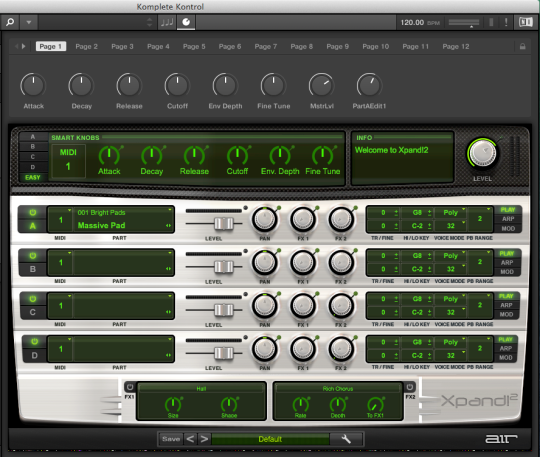This screenshot has width=540, height=457.
Task: Switch to Page 10 tab
Action: tap(375, 46)
